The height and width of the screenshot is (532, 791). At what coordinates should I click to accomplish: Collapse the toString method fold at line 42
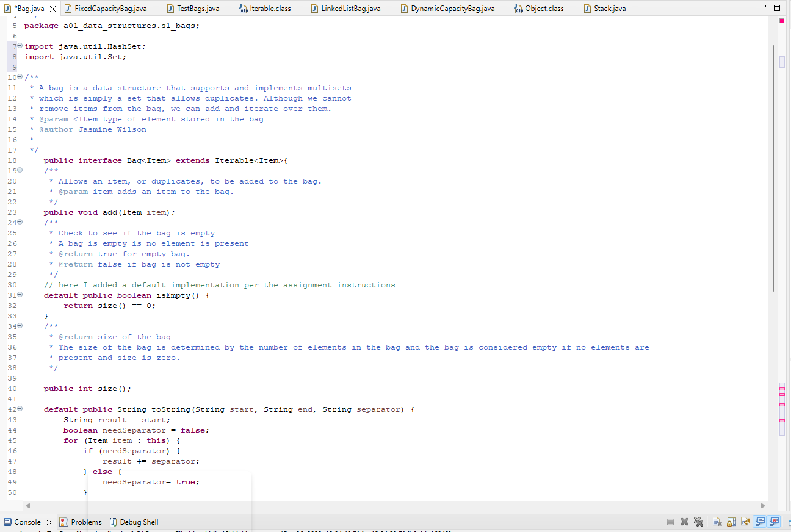pyautogui.click(x=19, y=409)
